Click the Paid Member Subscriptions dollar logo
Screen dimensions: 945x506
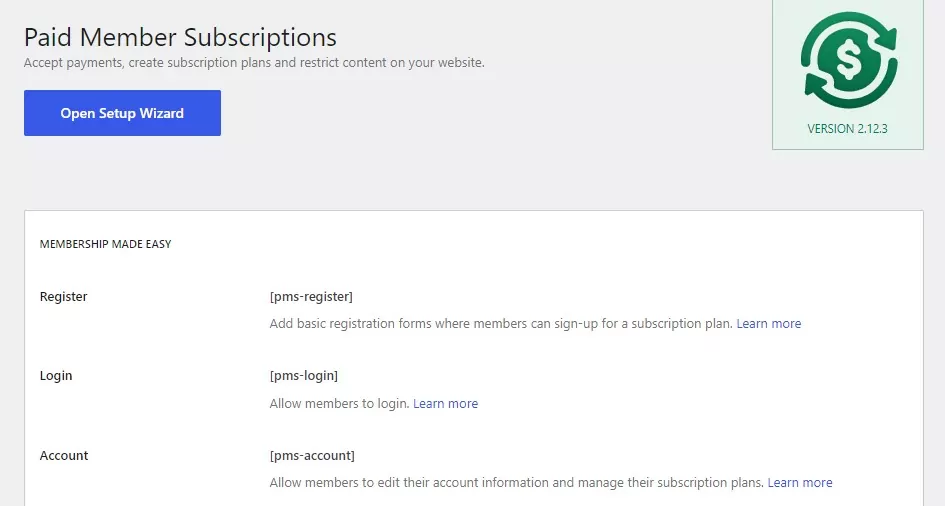tap(849, 60)
